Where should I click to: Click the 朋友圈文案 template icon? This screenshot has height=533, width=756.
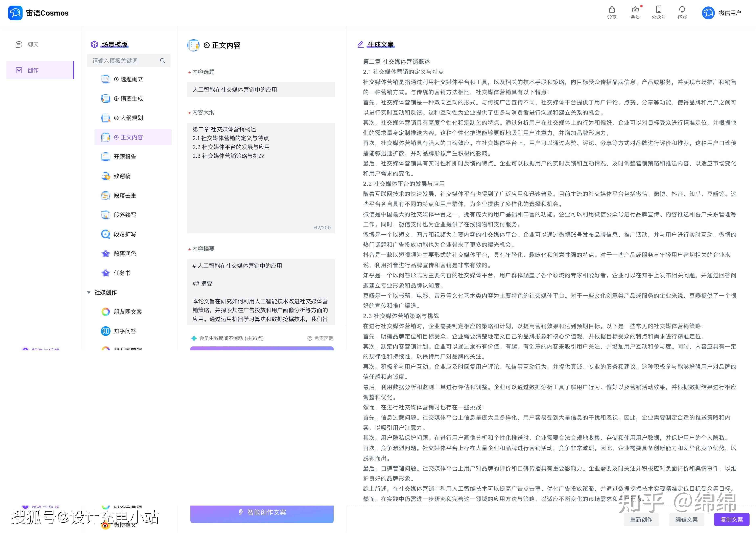105,312
